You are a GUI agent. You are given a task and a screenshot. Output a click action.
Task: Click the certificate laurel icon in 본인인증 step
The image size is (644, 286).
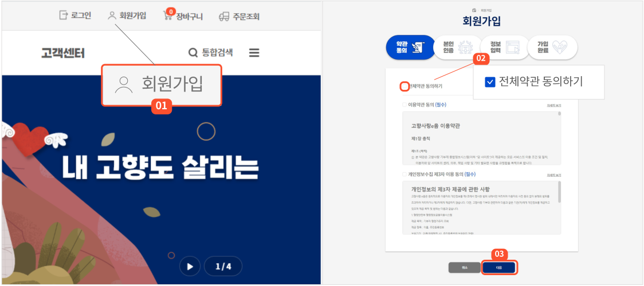pyautogui.click(x=466, y=47)
